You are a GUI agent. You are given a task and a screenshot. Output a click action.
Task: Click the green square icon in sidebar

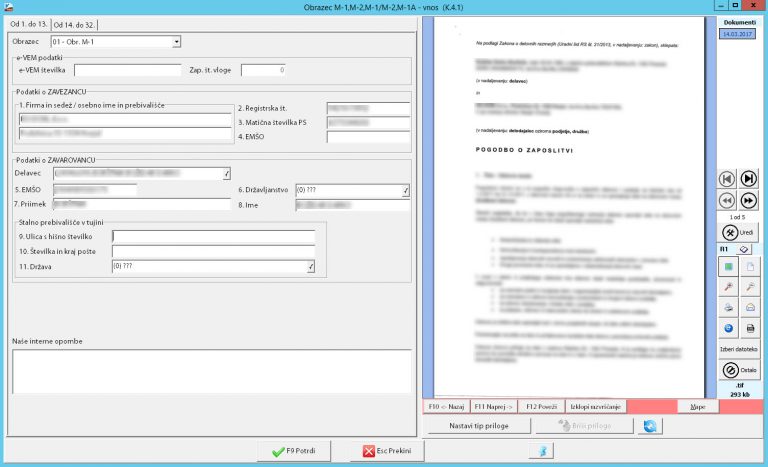[x=728, y=266]
